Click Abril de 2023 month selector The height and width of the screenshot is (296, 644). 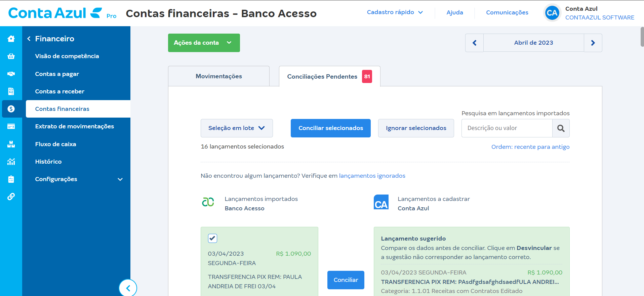[533, 43]
